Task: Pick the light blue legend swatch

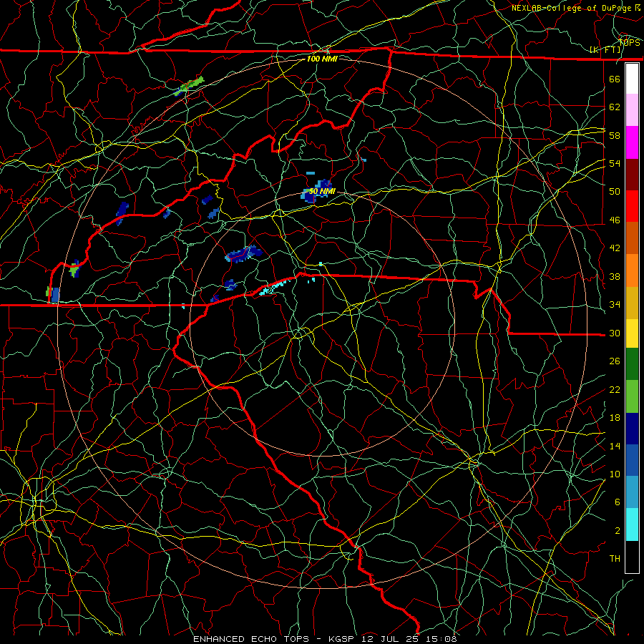Action: pos(632,492)
